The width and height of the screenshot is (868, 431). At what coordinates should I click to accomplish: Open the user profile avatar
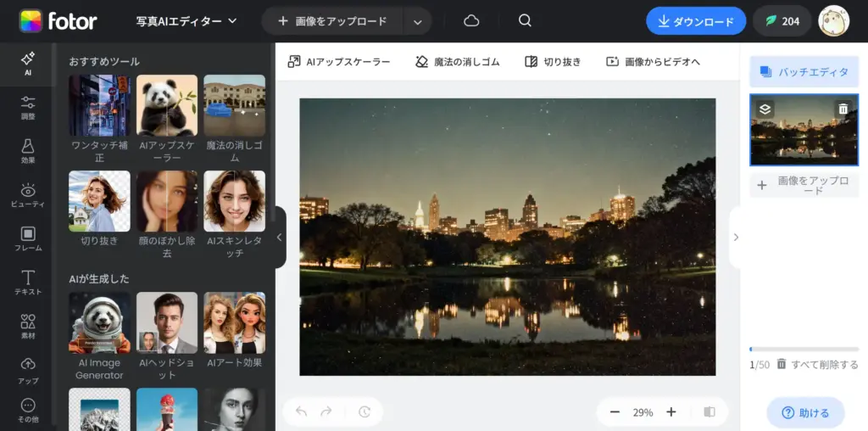point(833,21)
